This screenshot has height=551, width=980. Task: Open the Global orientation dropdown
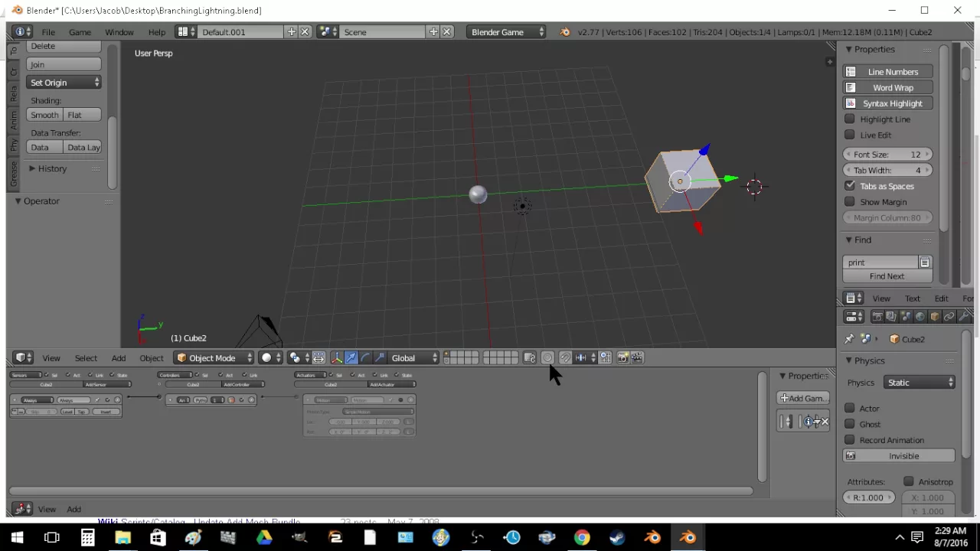coord(414,358)
